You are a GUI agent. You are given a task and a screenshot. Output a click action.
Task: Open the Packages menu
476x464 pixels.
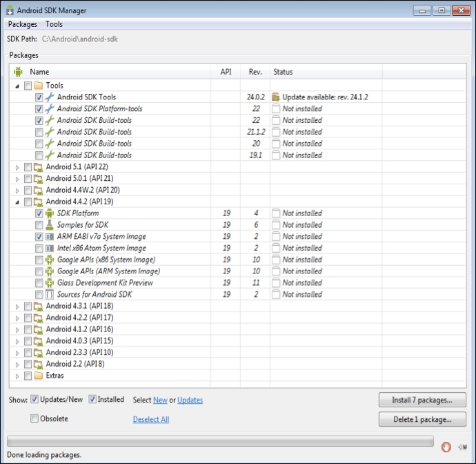[x=23, y=24]
